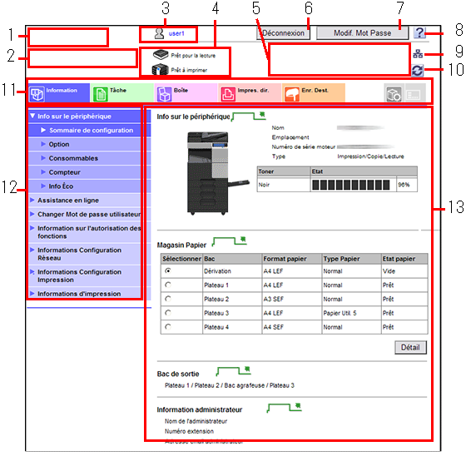Click the green icon next to Information administrateur
This screenshot has height=476, width=466.
pos(284,408)
